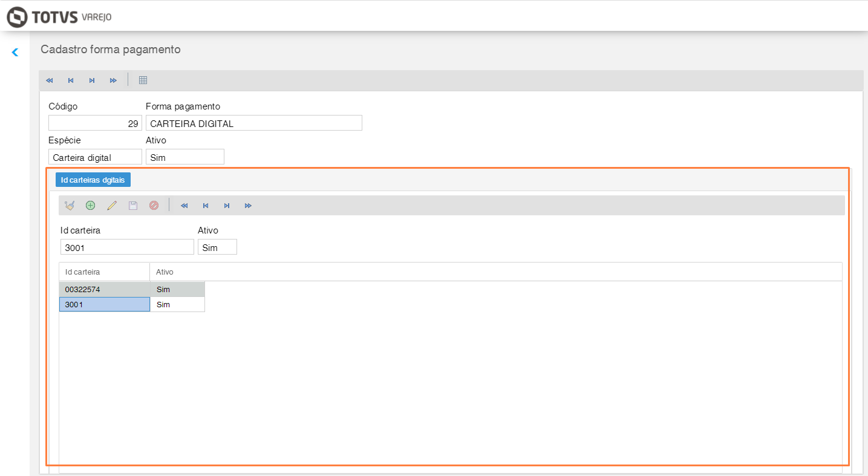Select grid row with Id 00322574
Screen dimensions: 868x476
[x=104, y=290]
